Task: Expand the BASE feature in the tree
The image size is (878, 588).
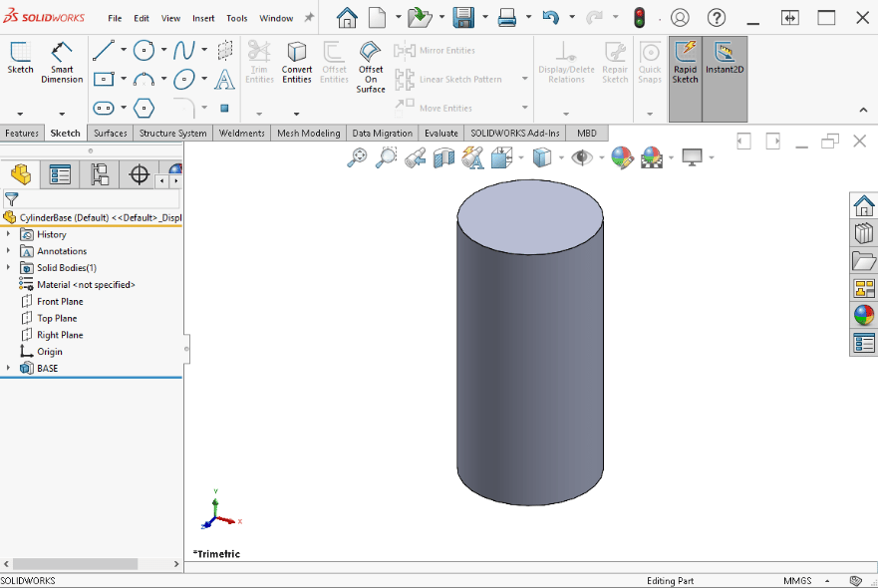Action: [10, 368]
